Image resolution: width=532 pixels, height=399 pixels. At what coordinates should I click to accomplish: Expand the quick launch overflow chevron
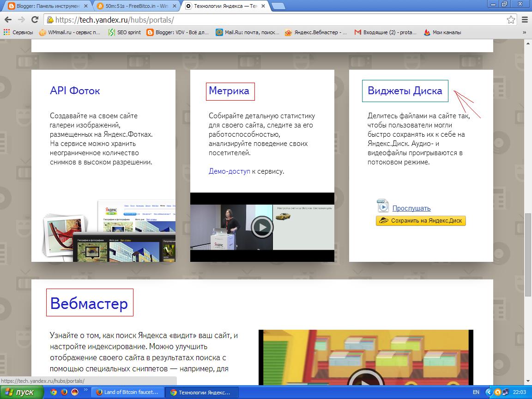pyautogui.click(x=86, y=390)
